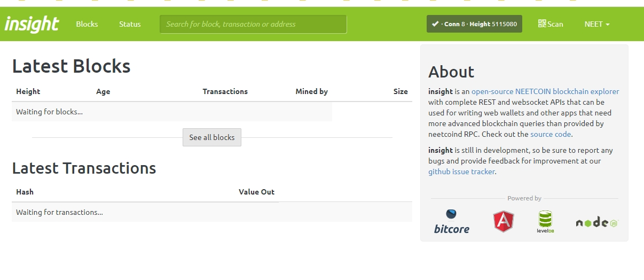644x280 pixels.
Task: Click the Height column header
Action: pos(28,91)
